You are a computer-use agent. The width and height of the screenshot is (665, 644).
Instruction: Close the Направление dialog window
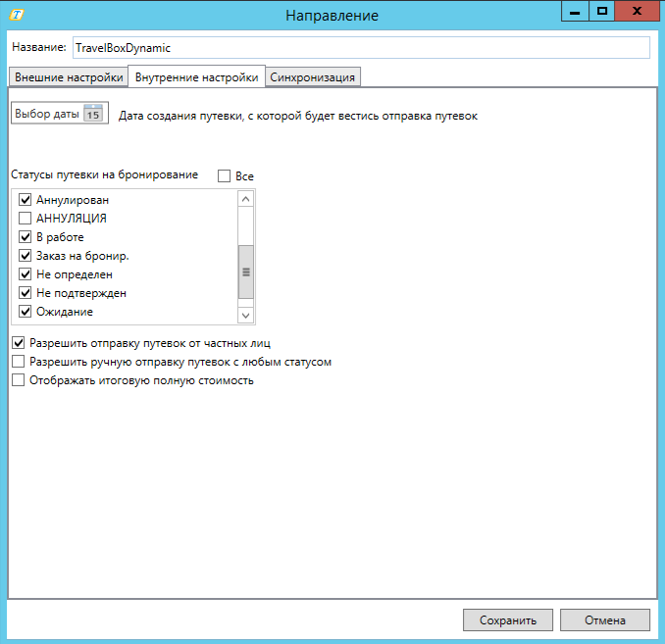pyautogui.click(x=638, y=11)
